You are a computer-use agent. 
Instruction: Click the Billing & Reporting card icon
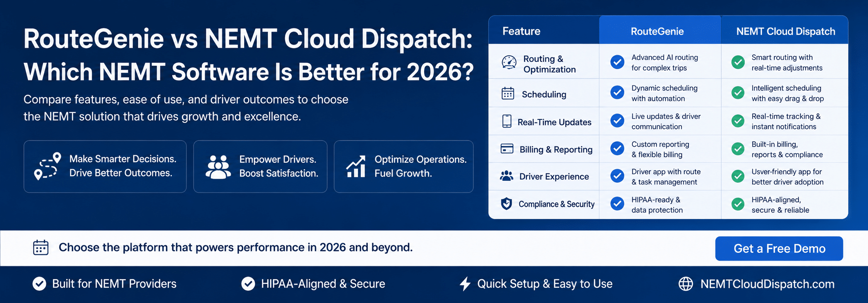(507, 148)
